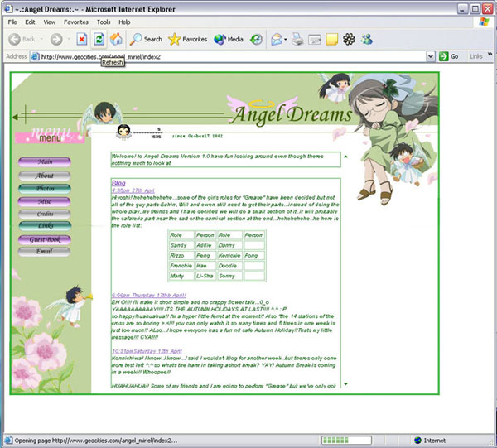Click the Misc menu button
Image resolution: width=497 pixels, height=448 pixels.
pos(45,201)
